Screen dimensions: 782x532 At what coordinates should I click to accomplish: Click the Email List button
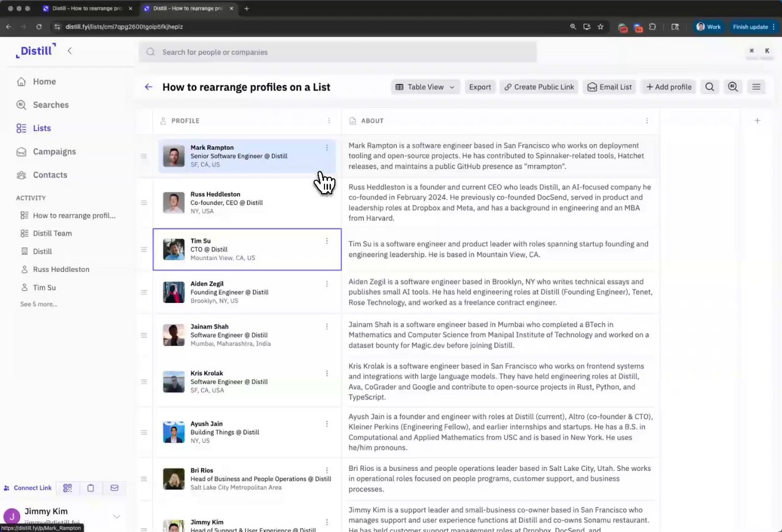tap(609, 87)
